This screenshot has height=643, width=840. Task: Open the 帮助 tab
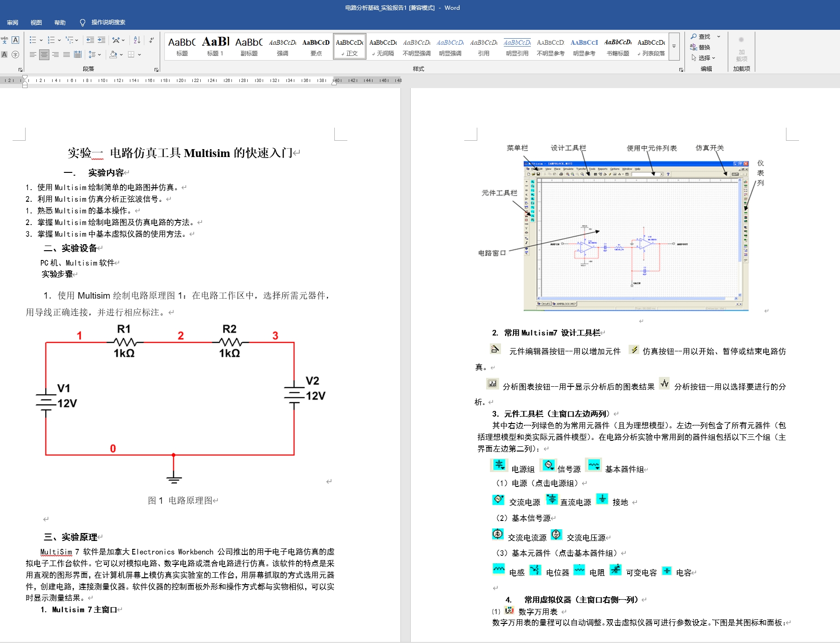[60, 22]
